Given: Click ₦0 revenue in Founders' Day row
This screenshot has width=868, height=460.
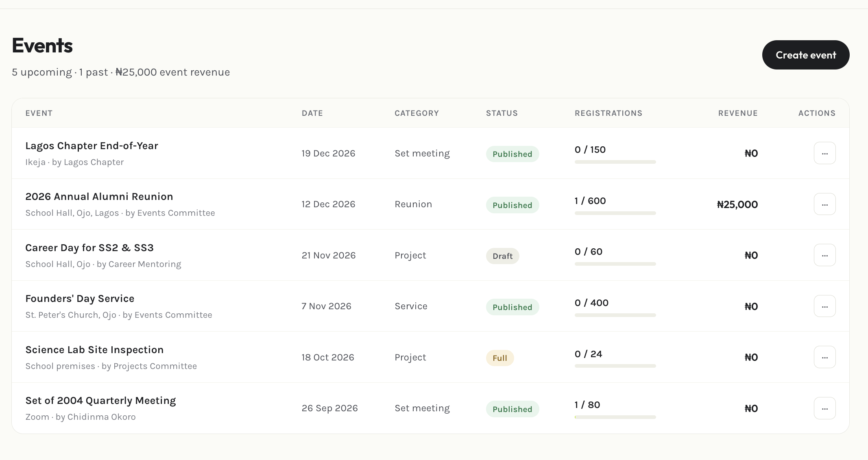Looking at the screenshot, I should [x=751, y=306].
